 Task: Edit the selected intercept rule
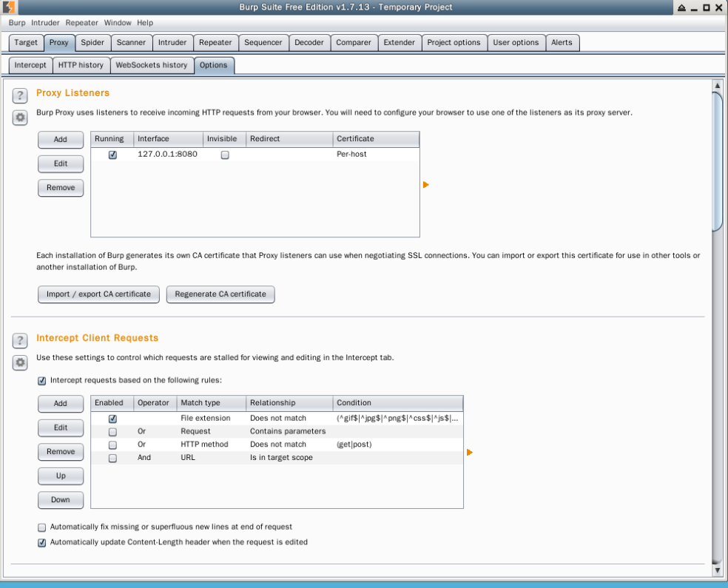click(61, 428)
